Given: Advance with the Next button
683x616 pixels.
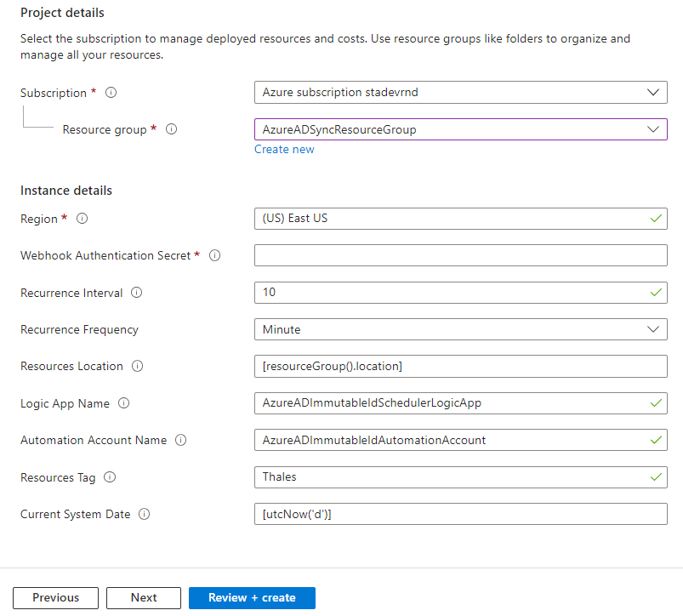Looking at the screenshot, I should pyautogui.click(x=144, y=597).
